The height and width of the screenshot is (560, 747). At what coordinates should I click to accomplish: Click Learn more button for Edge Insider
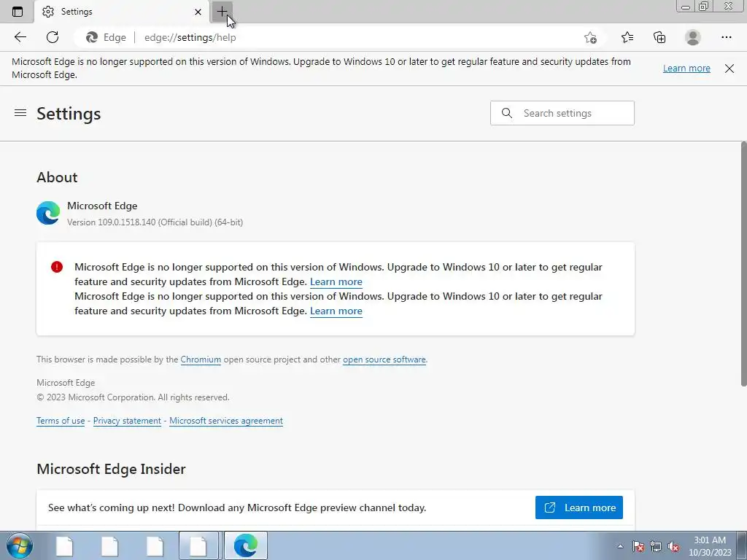point(578,507)
